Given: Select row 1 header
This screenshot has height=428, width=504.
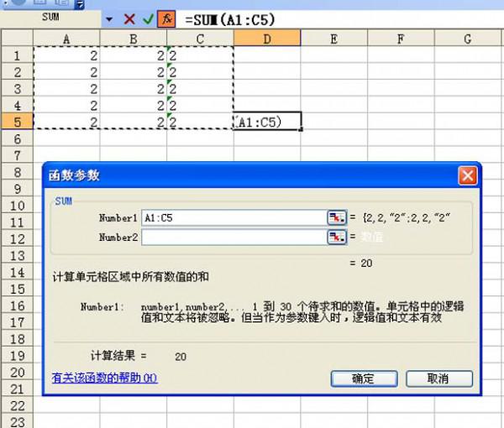Looking at the screenshot, I should [17, 55].
